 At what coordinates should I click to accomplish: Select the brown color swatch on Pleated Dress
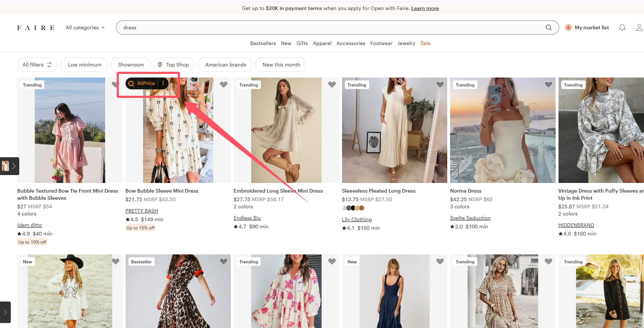pyautogui.click(x=362, y=208)
